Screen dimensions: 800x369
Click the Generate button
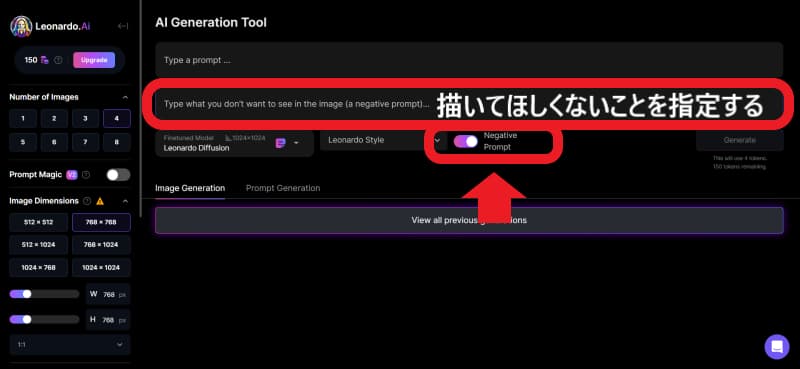click(x=740, y=140)
